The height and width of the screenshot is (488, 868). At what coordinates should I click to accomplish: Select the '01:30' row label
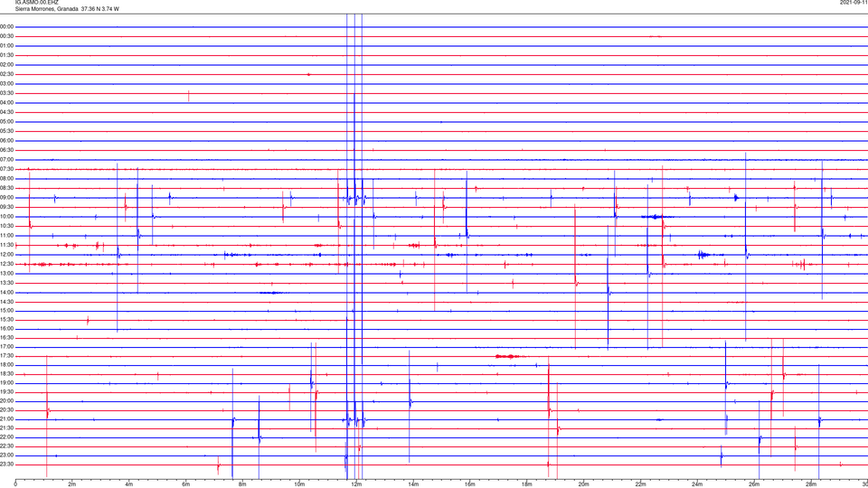[x=7, y=55]
